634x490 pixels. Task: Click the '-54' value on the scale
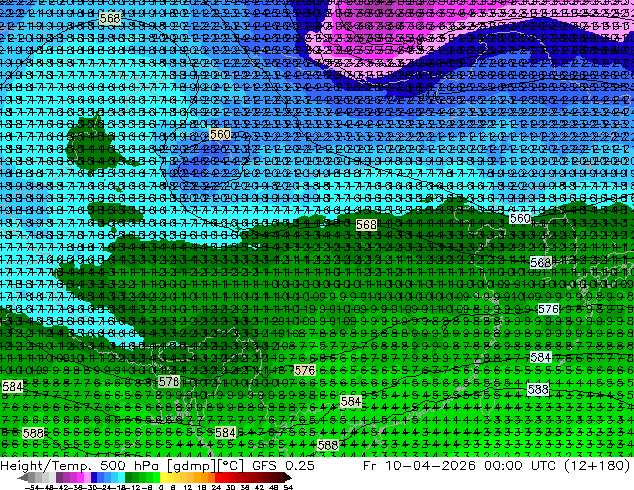(32, 487)
